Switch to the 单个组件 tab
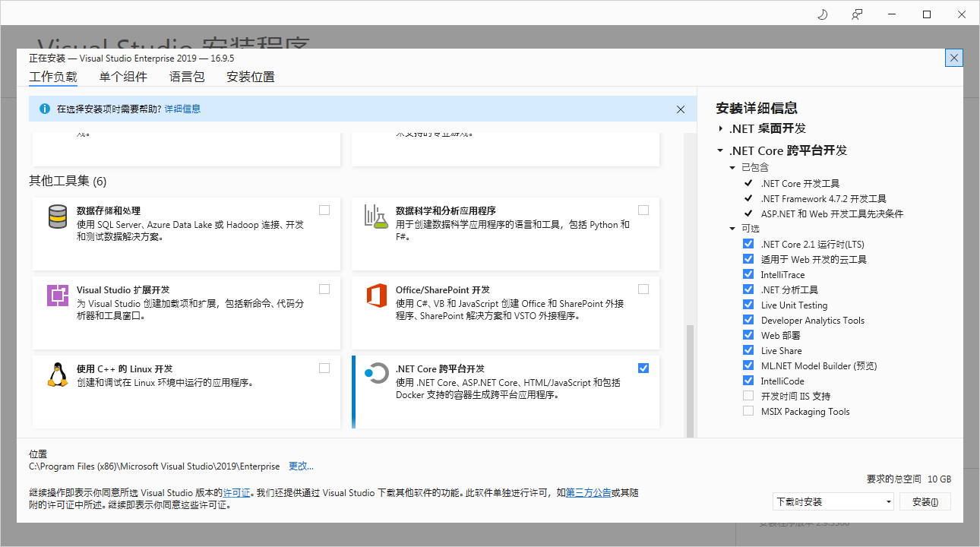Screen dimensions: 980x547 123,76
